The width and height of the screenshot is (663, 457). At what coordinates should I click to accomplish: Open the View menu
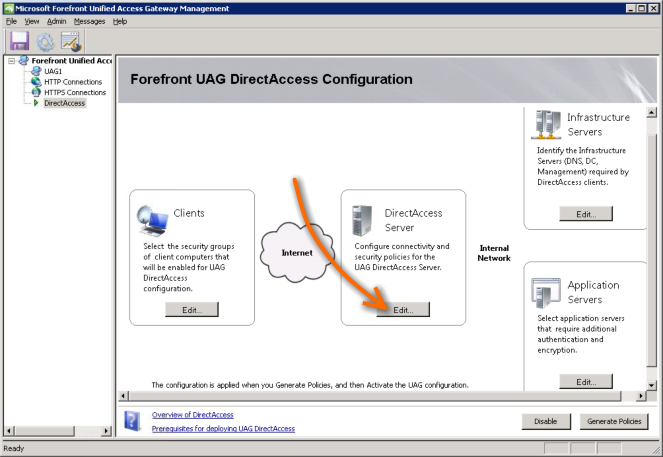(x=32, y=21)
